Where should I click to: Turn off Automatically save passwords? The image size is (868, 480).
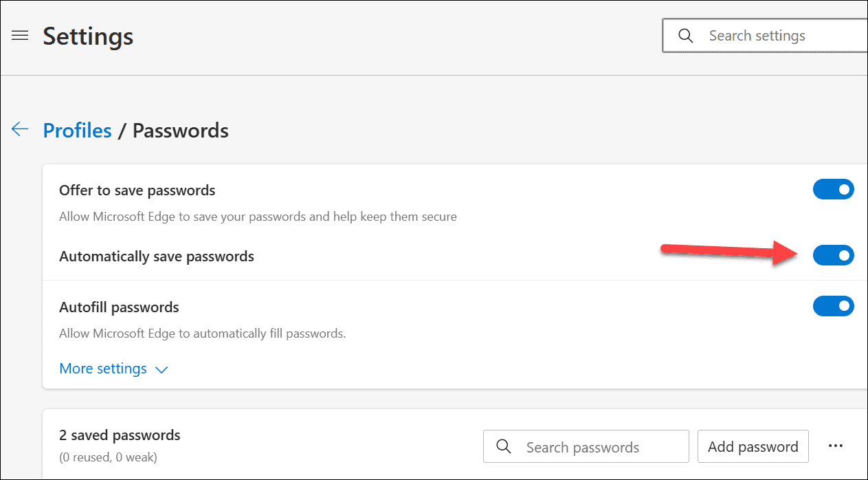coord(834,255)
